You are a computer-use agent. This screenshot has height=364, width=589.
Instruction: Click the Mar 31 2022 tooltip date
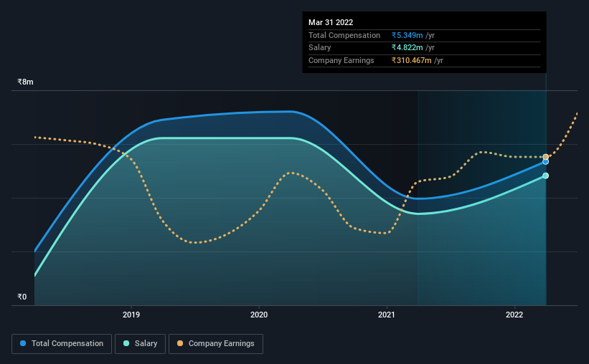click(331, 22)
